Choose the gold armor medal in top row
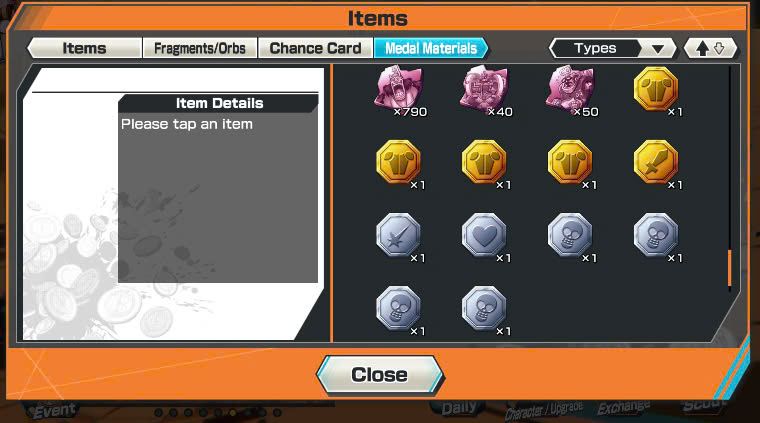This screenshot has width=760, height=423. coord(655,89)
